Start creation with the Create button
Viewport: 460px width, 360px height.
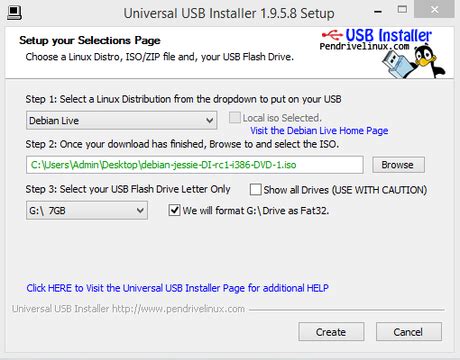point(331,332)
